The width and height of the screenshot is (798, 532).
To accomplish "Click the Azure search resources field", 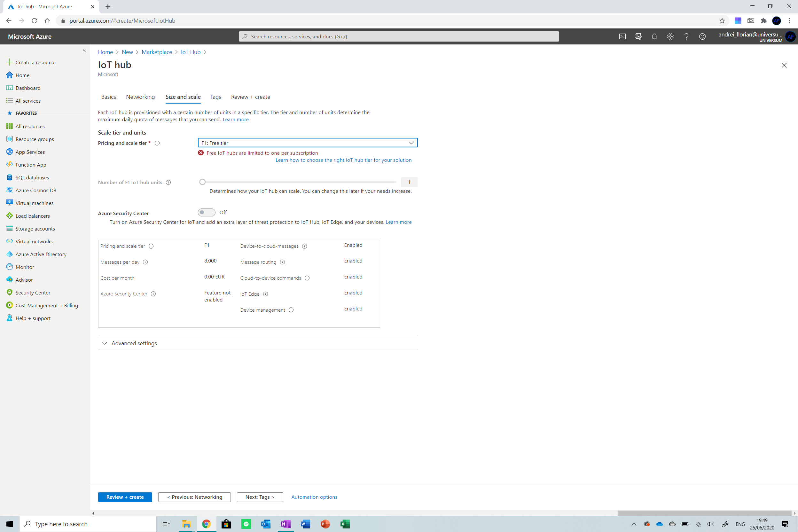I will pos(399,37).
